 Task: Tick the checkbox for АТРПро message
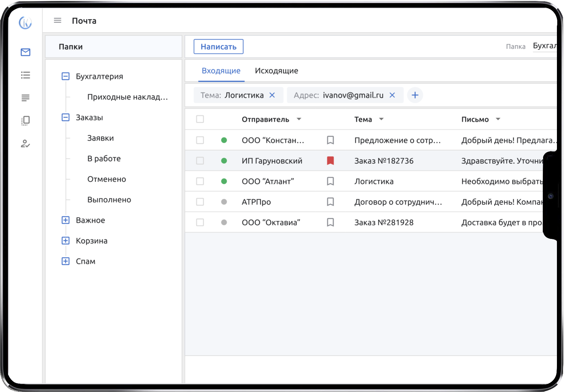200,202
